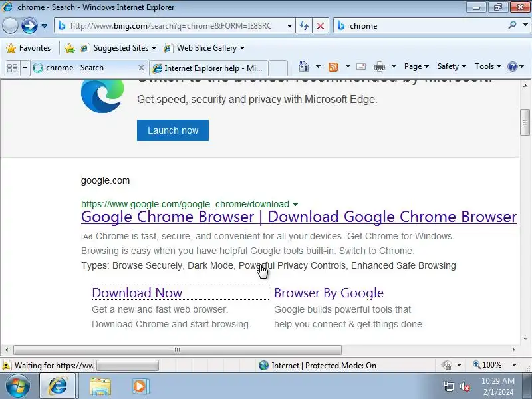Open the Suggested Sites dropdown

[118, 48]
